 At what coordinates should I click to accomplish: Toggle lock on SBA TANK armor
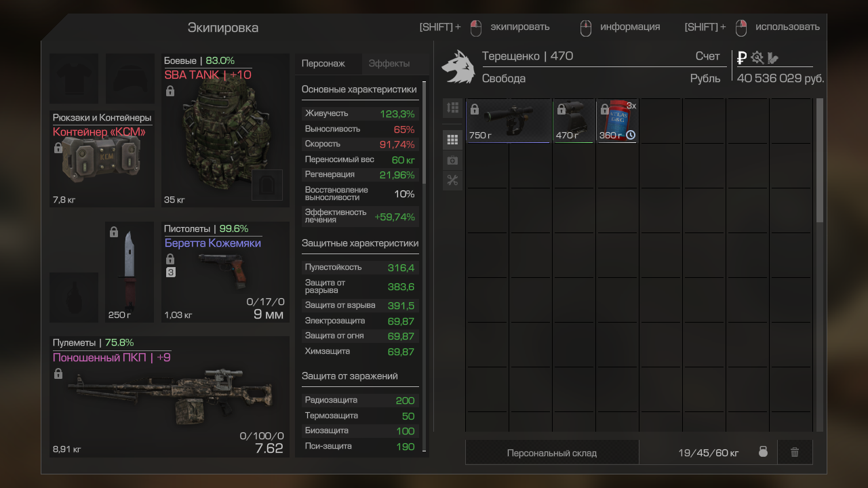tap(170, 91)
